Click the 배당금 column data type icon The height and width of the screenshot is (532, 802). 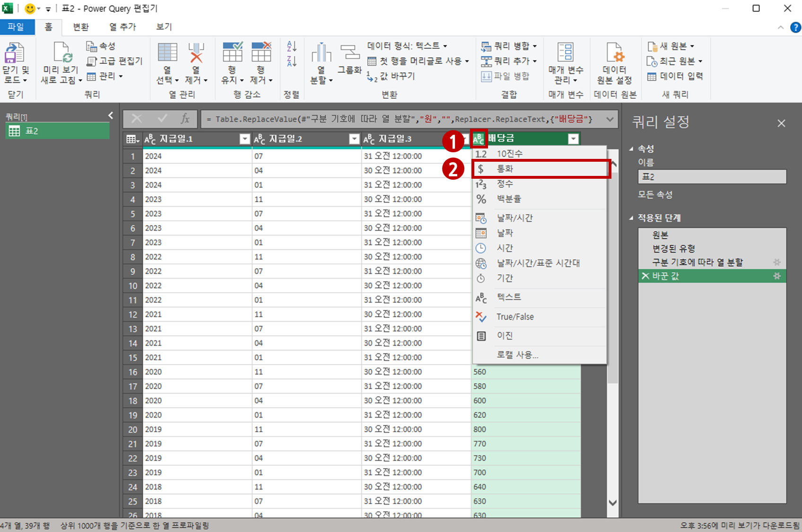coord(479,139)
